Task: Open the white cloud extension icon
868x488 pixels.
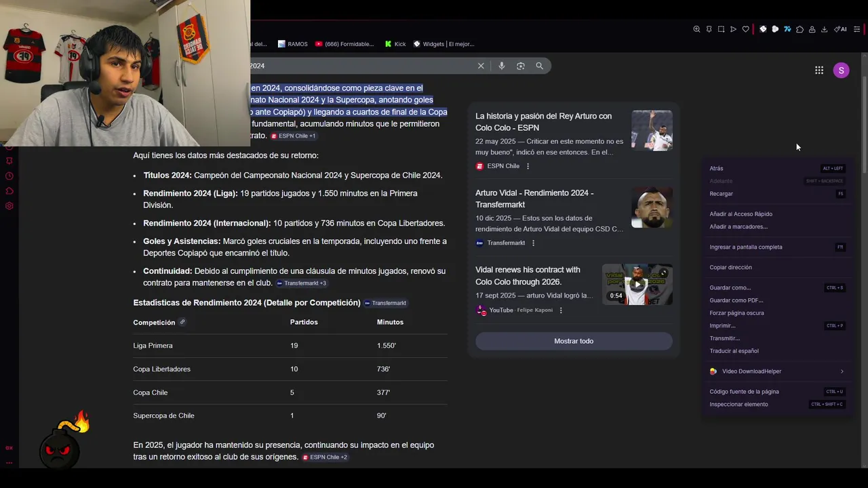Action: 775,29
